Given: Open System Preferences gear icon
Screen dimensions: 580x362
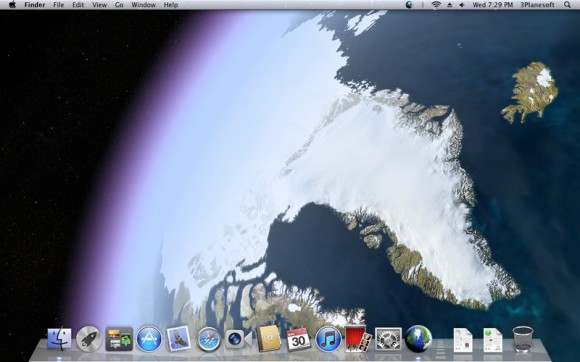Looking at the screenshot, I should (x=388, y=339).
